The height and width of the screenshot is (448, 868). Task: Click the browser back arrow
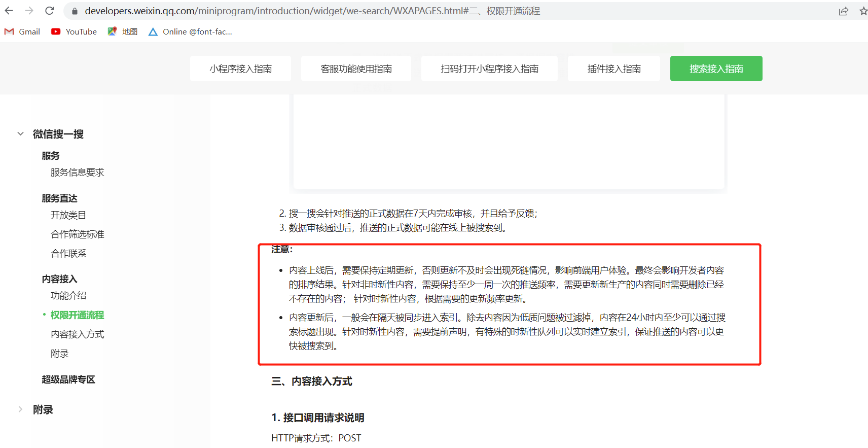tap(9, 11)
